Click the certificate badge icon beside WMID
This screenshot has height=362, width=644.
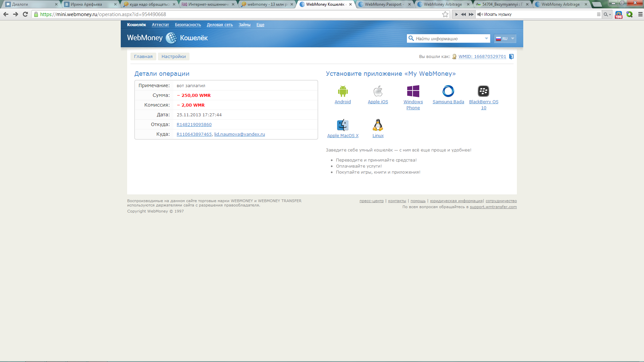pyautogui.click(x=454, y=57)
